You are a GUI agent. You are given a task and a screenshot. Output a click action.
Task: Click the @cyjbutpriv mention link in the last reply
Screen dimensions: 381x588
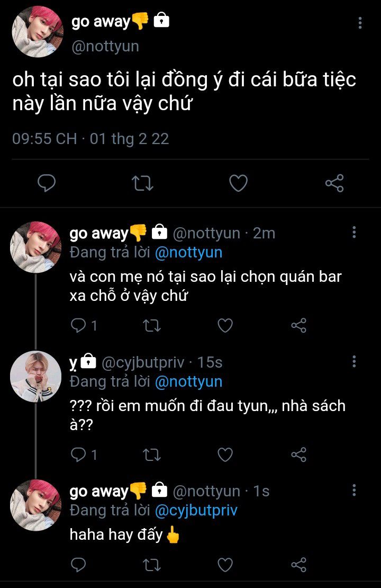(x=196, y=510)
